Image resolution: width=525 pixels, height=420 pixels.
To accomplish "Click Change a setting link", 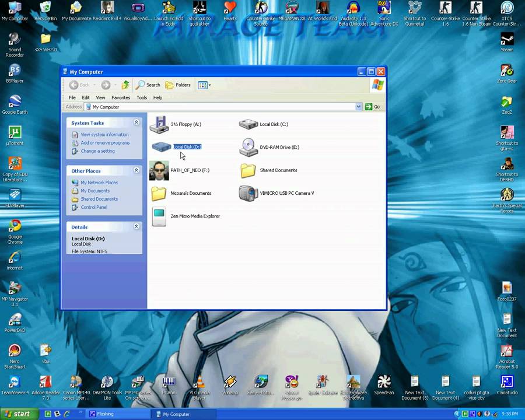I will click(x=97, y=151).
